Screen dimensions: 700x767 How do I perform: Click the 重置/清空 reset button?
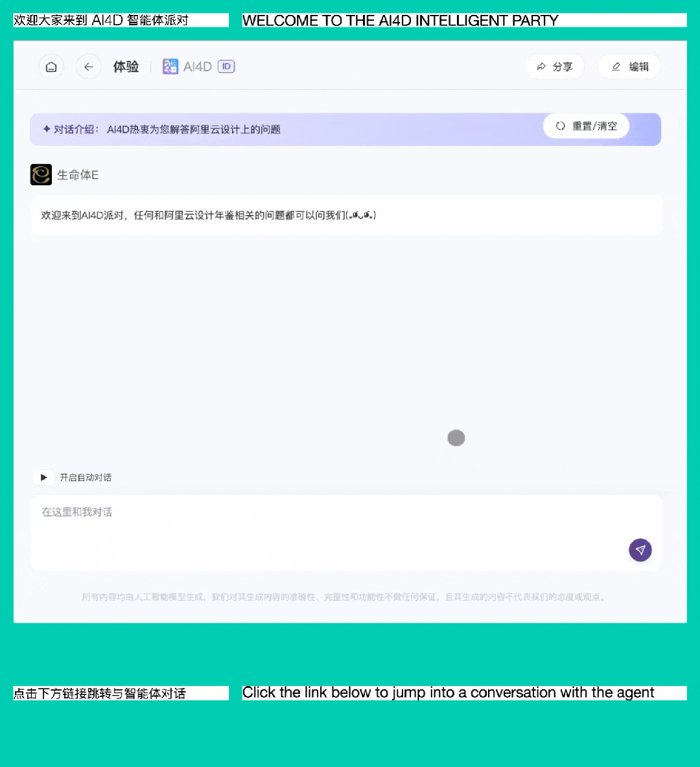[x=586, y=126]
